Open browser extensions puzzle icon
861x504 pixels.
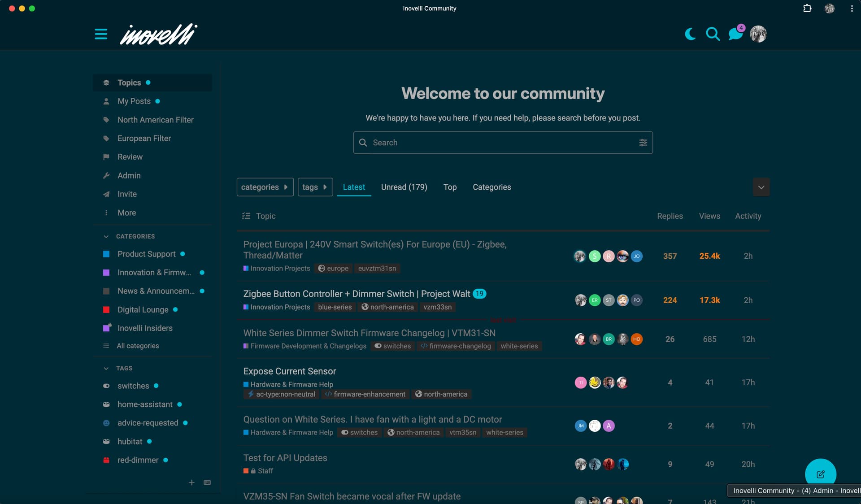pos(807,9)
